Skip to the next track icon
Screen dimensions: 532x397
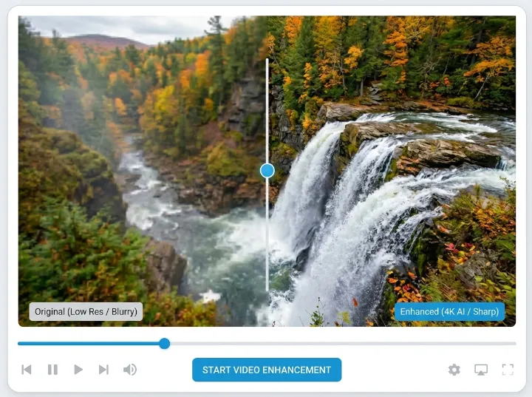[104, 370]
